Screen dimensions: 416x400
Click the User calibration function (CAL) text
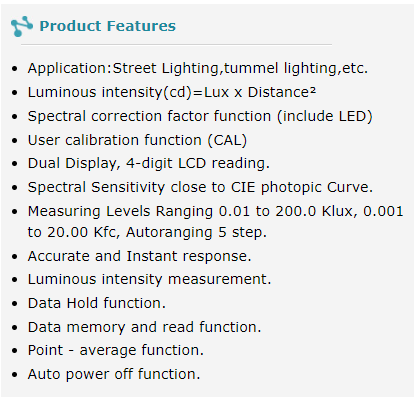[x=137, y=140]
